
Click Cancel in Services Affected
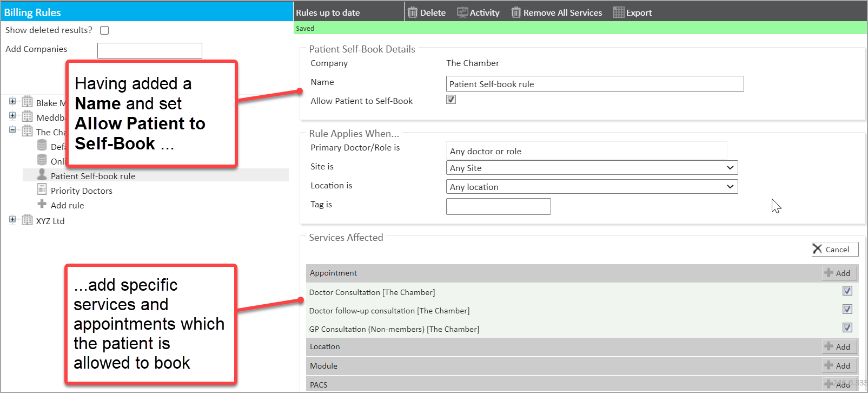(834, 249)
